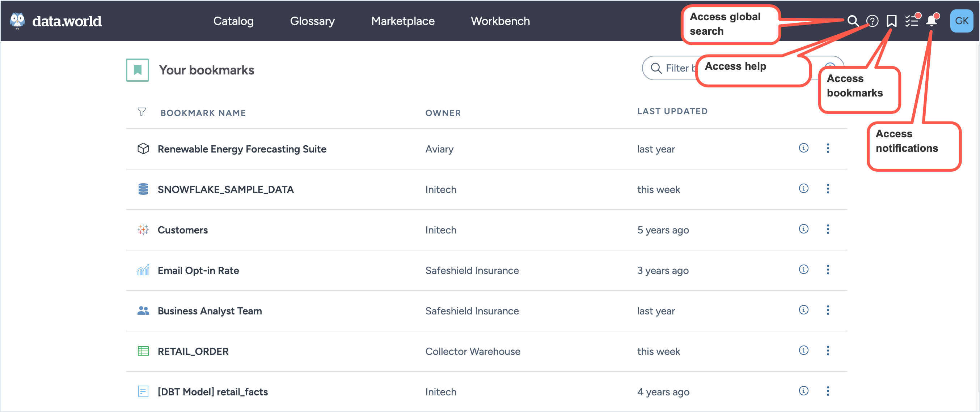Open three-dot menu for Renewable Energy Forecasting Suite
The height and width of the screenshot is (412, 980).
pyautogui.click(x=828, y=148)
